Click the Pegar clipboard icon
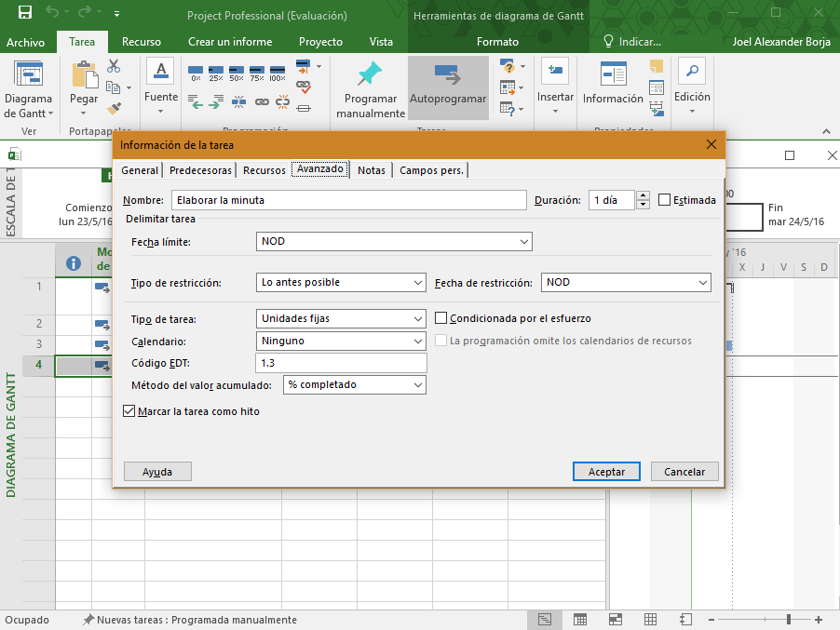840x630 pixels. click(84, 74)
